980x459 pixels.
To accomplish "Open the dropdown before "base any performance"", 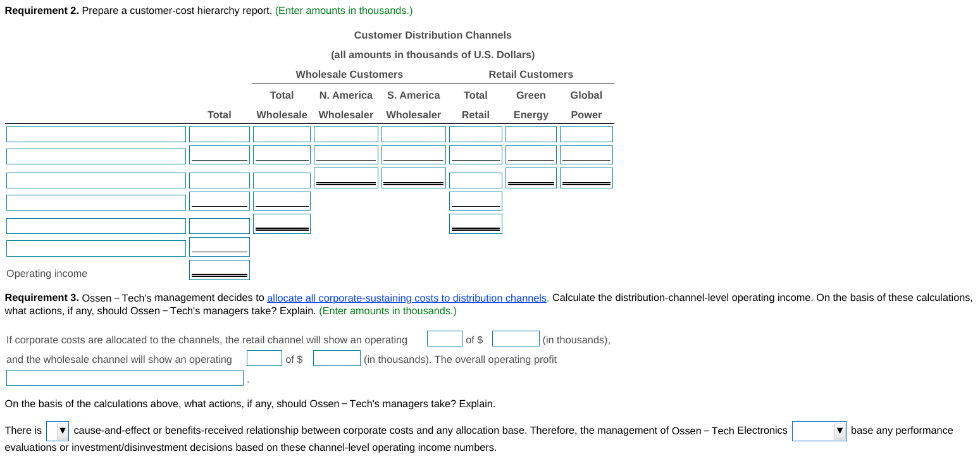I will click(819, 431).
